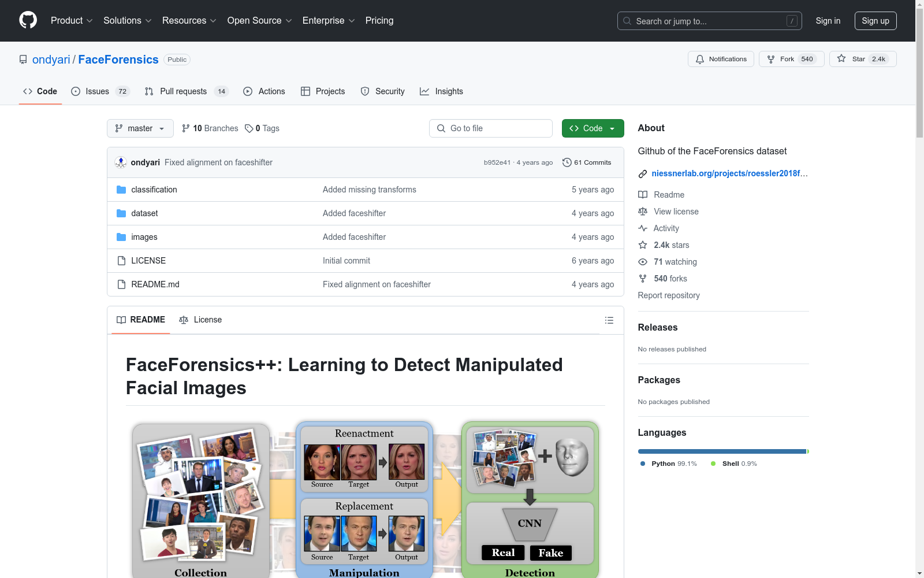The width and height of the screenshot is (924, 578).
Task: Open the Packages heading link
Action: click(x=659, y=380)
